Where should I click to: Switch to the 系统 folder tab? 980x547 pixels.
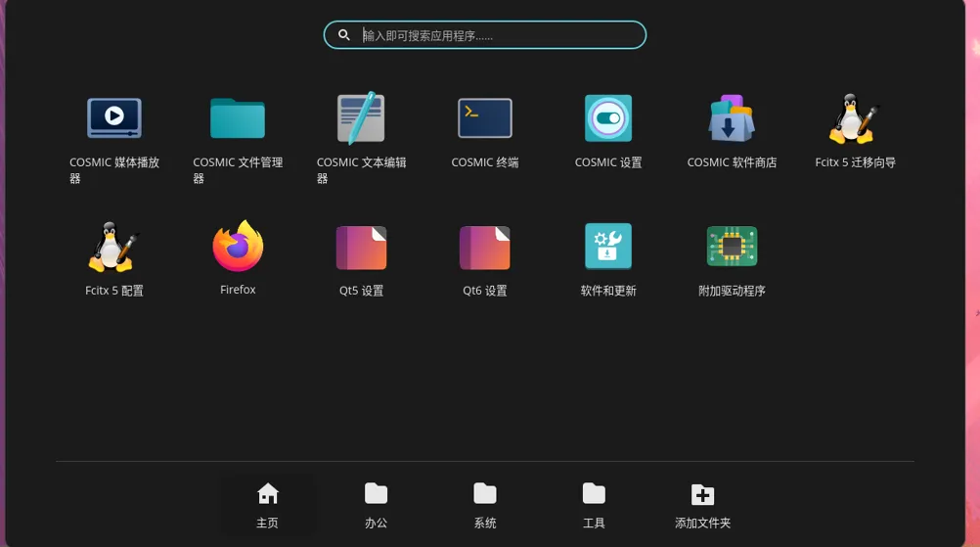pos(485,505)
